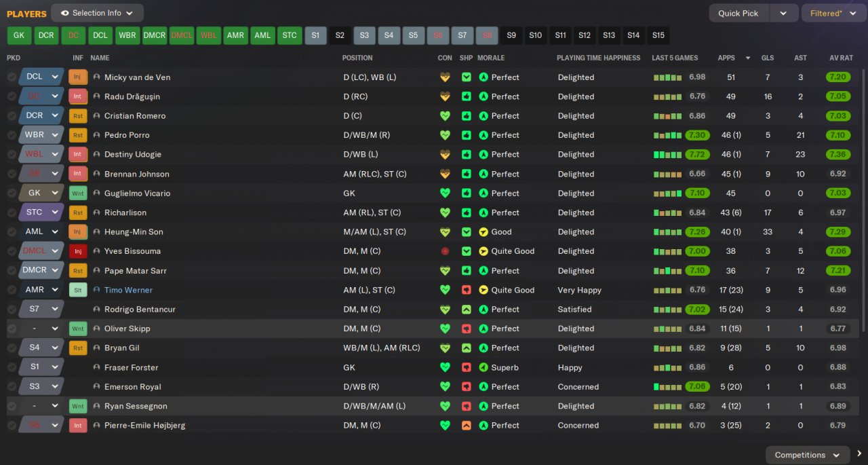This screenshot has height=465, width=868.
Task: Click the player profile icon beside Pape Matar Sarr
Action: 96,271
